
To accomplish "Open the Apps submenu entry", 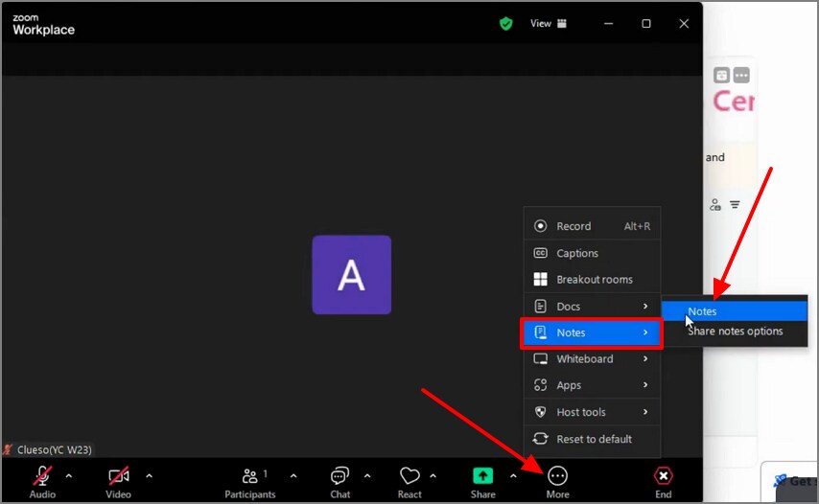I will pos(593,385).
